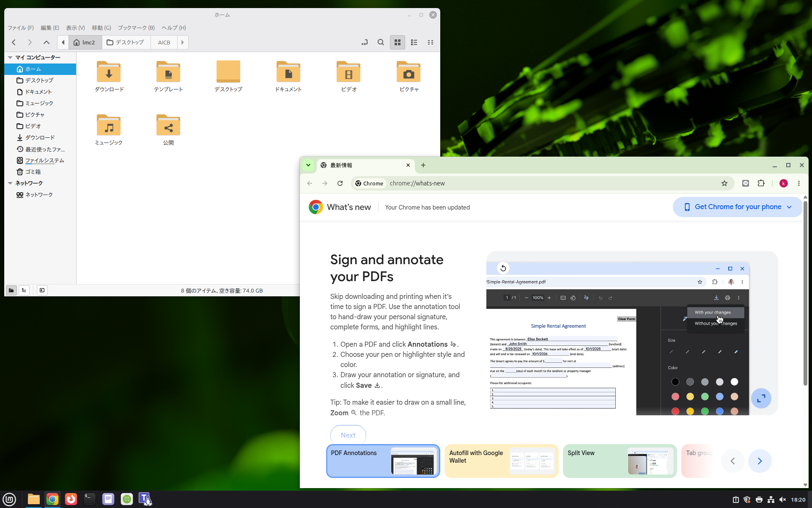Open the network tray icon

point(771,500)
